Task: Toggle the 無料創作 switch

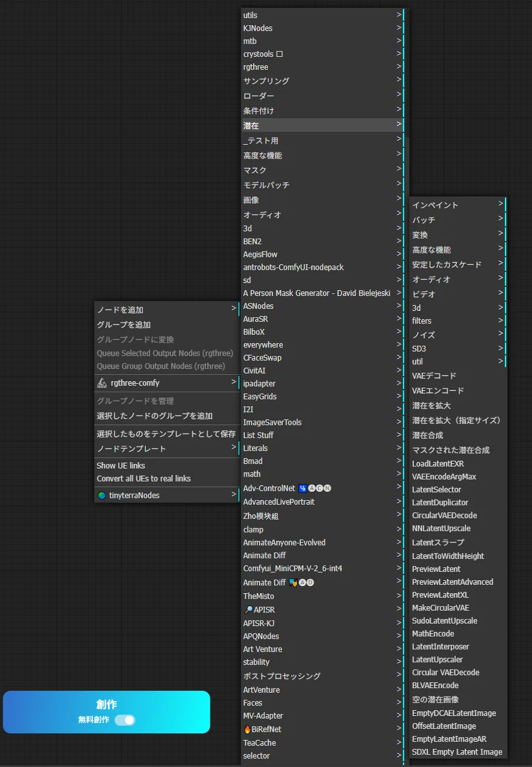Action: (125, 720)
